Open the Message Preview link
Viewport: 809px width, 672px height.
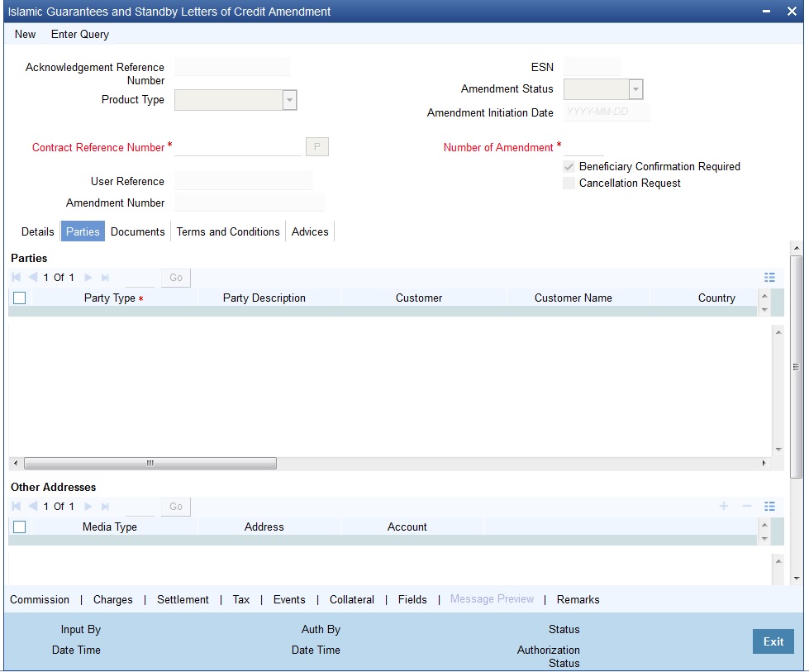click(492, 598)
